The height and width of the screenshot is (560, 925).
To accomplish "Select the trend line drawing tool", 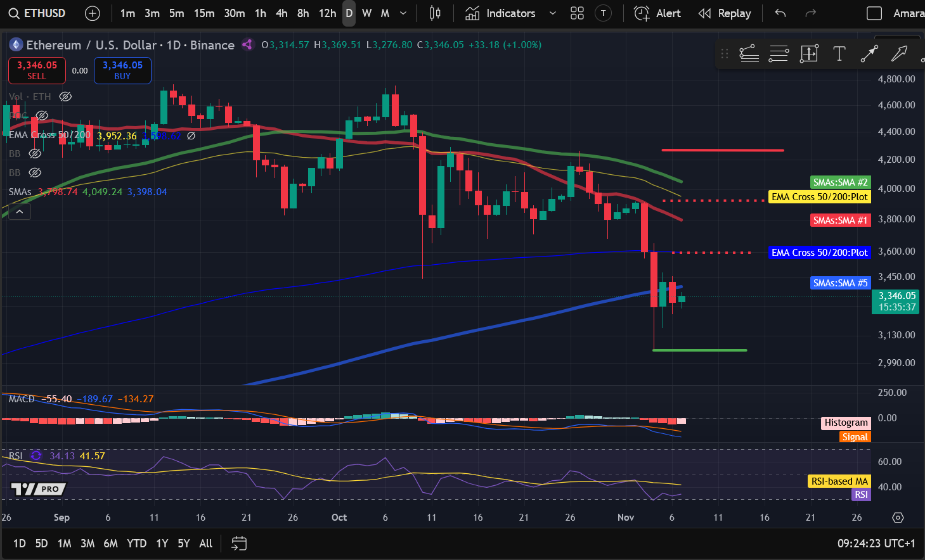I will [x=869, y=54].
